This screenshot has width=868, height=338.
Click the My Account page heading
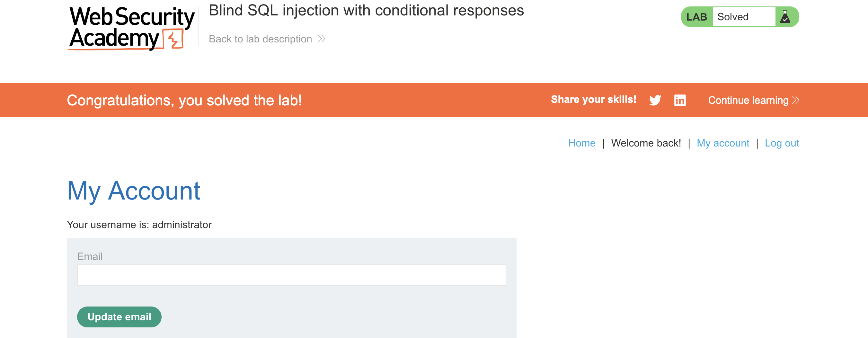pos(133,191)
